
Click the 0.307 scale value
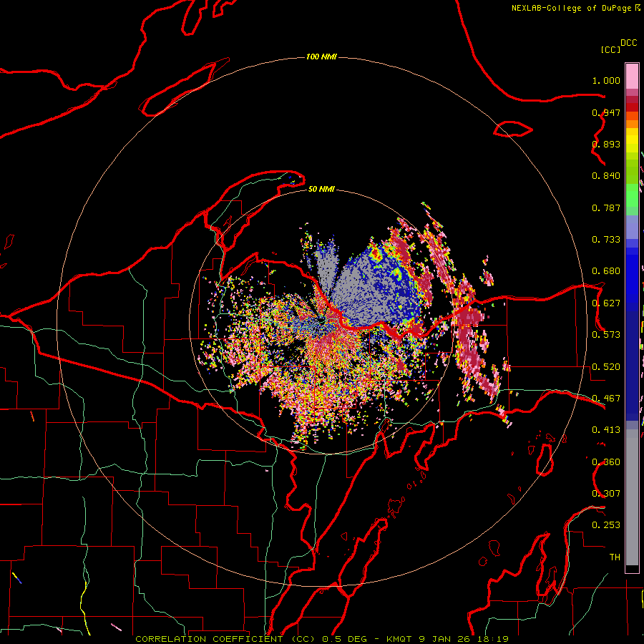606,494
